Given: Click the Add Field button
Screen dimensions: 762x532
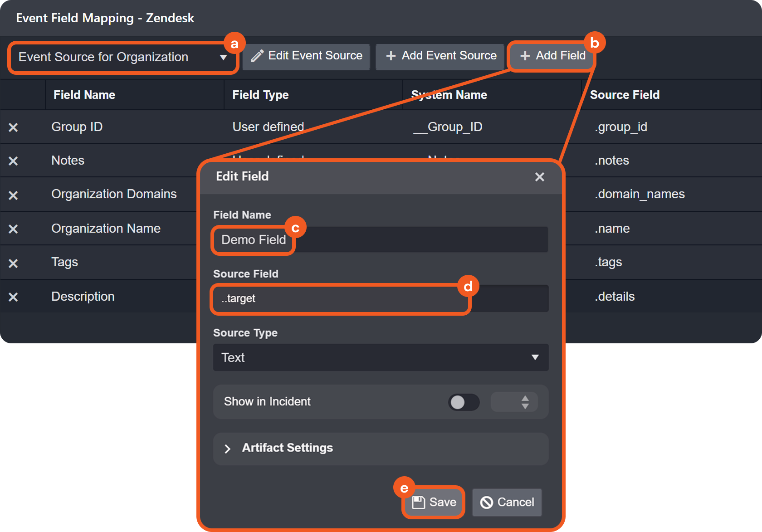Looking at the screenshot, I should (x=552, y=56).
